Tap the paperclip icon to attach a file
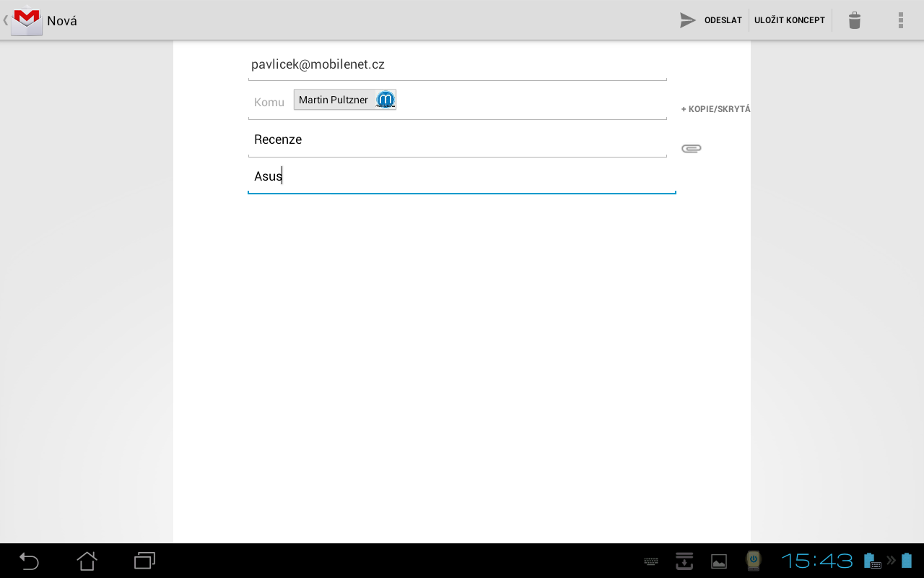 tap(691, 148)
